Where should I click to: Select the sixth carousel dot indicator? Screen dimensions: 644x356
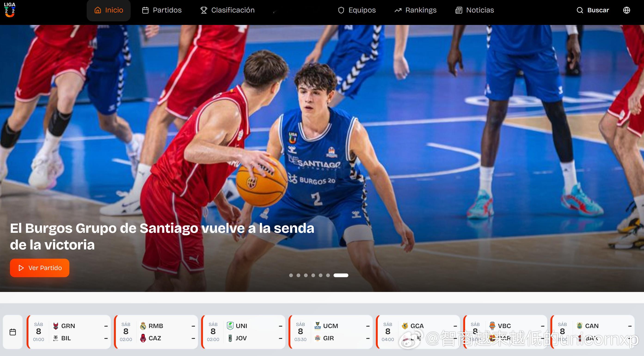coord(328,275)
